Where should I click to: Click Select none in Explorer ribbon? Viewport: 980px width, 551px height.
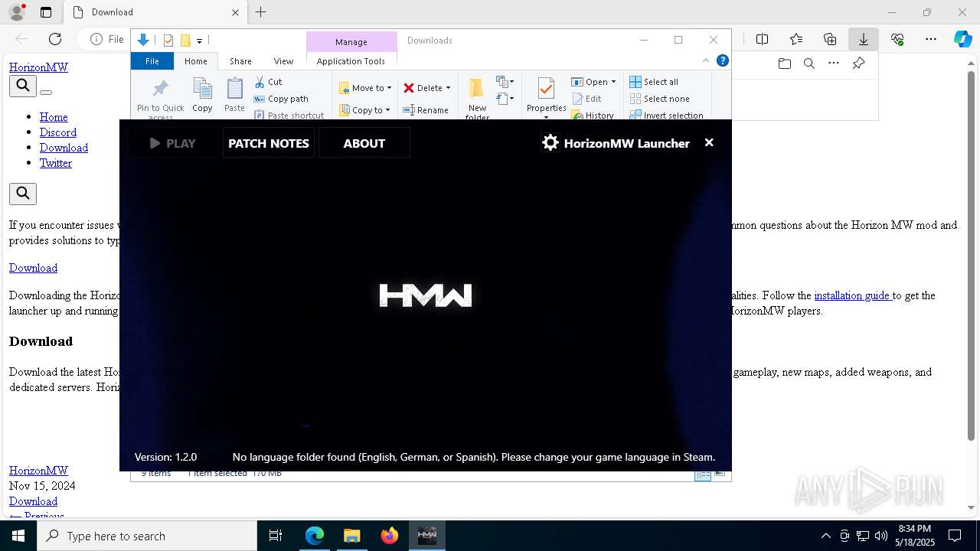[659, 99]
